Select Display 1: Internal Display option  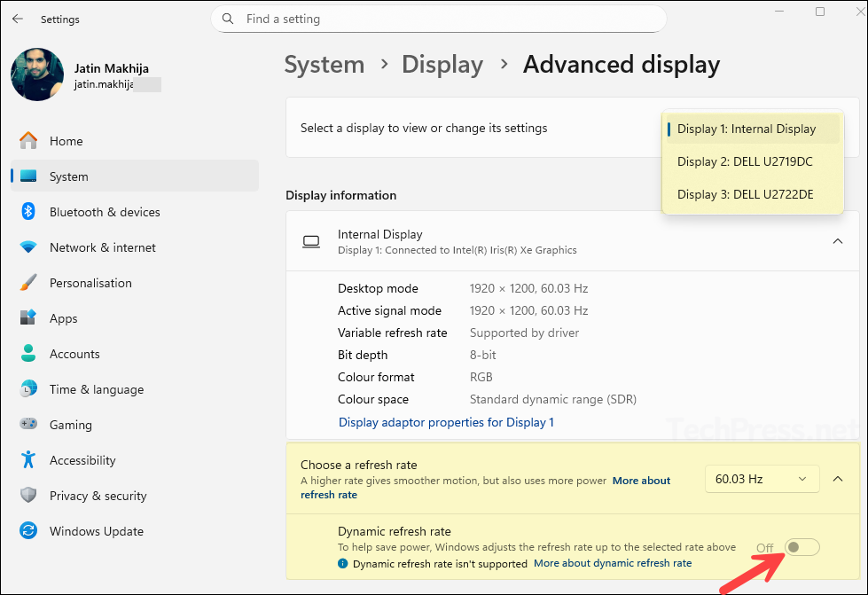[x=746, y=129]
